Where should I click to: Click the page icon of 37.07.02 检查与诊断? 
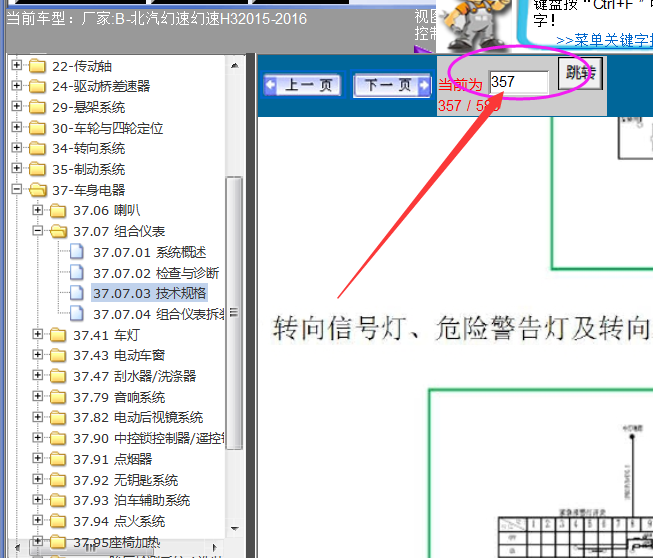click(77, 272)
